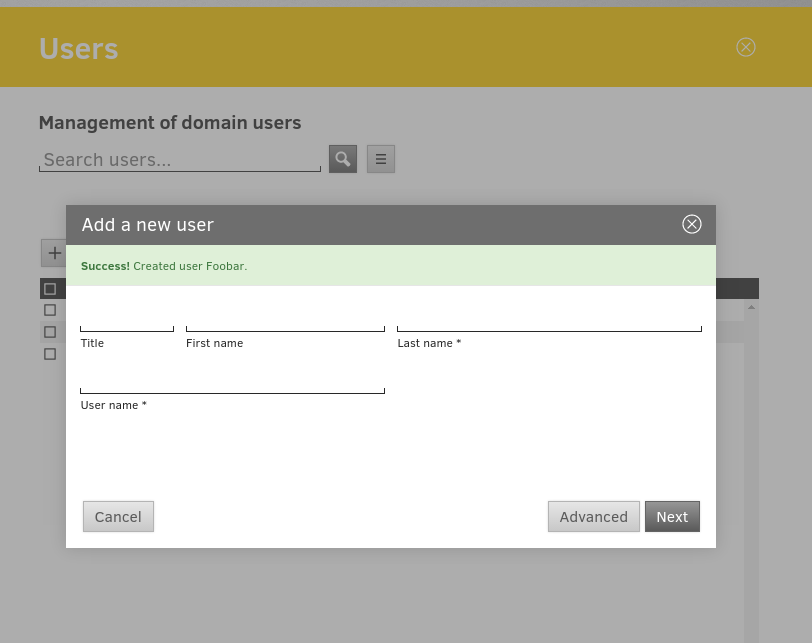This screenshot has height=643, width=812.
Task: Open the Advanced user settings
Action: pyautogui.click(x=593, y=517)
